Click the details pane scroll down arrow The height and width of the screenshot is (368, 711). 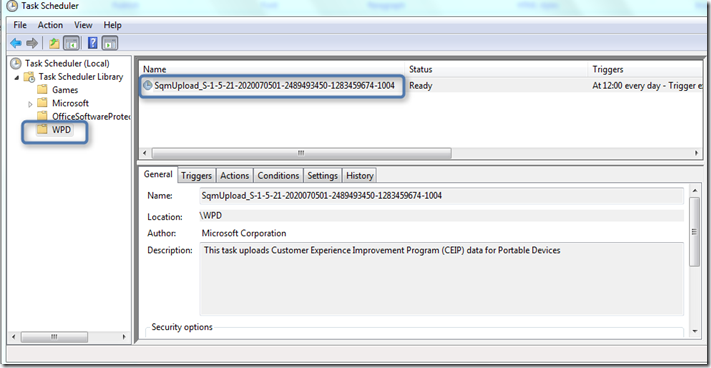(x=694, y=331)
